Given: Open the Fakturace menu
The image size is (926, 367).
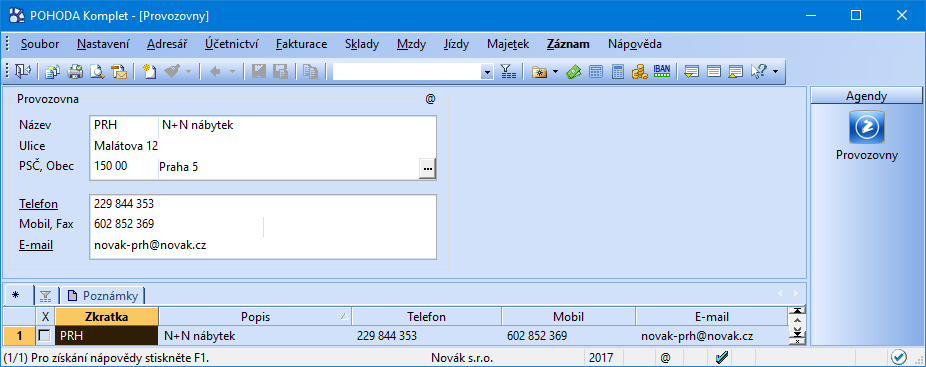Looking at the screenshot, I should pos(301,44).
